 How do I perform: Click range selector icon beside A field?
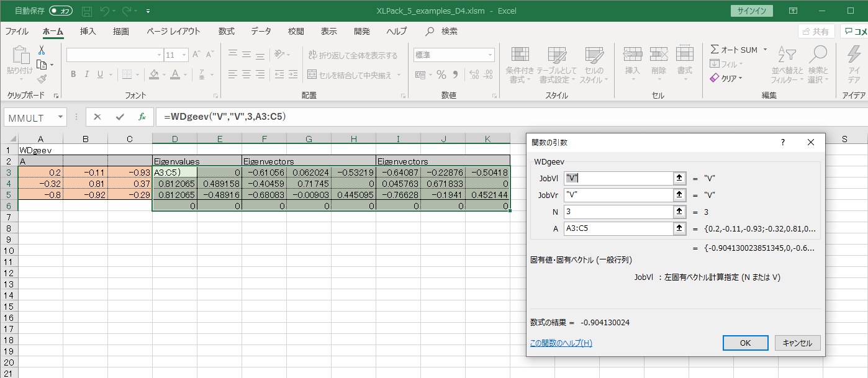pos(679,228)
